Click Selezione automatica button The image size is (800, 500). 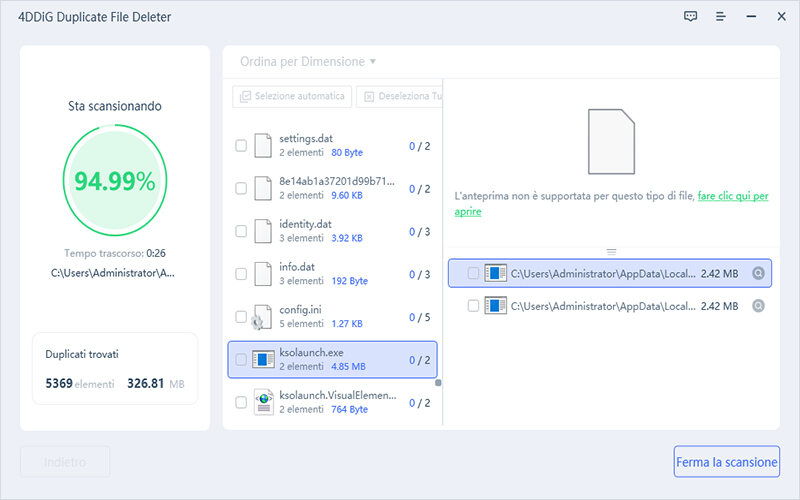pyautogui.click(x=292, y=96)
